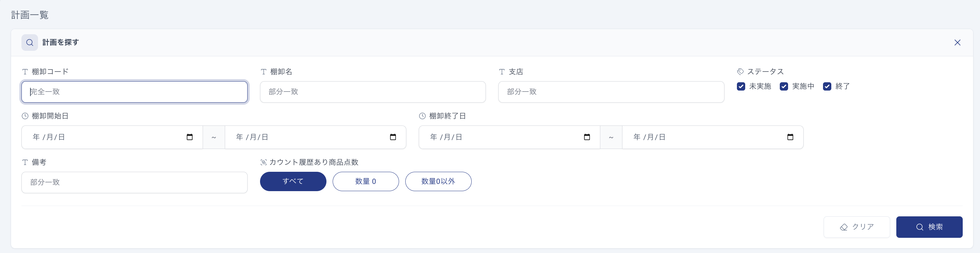
Task: Select the すべて filter option
Action: (x=293, y=181)
